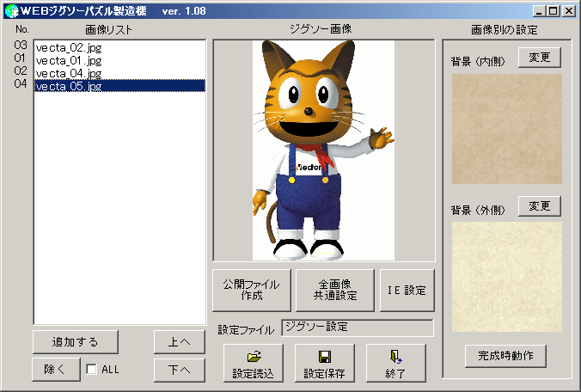The height and width of the screenshot is (392, 581).
Task: Select the highlighted vecta_05.jpg row
Action: click(x=119, y=86)
